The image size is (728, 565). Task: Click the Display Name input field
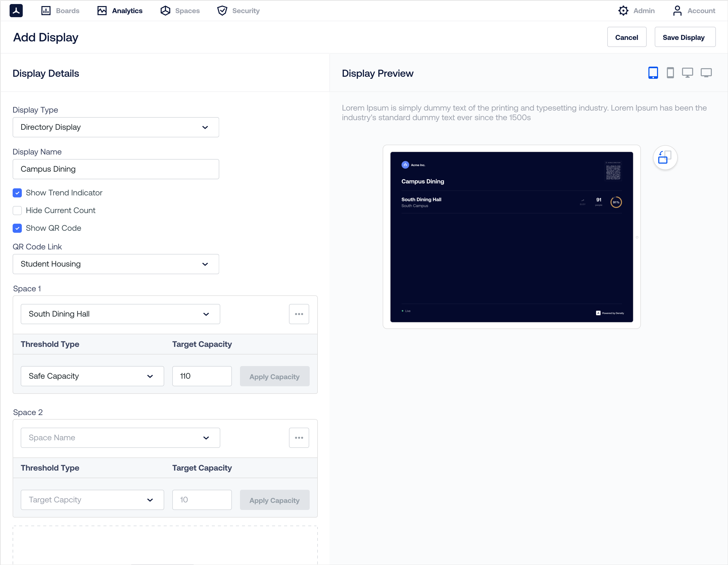tap(116, 169)
